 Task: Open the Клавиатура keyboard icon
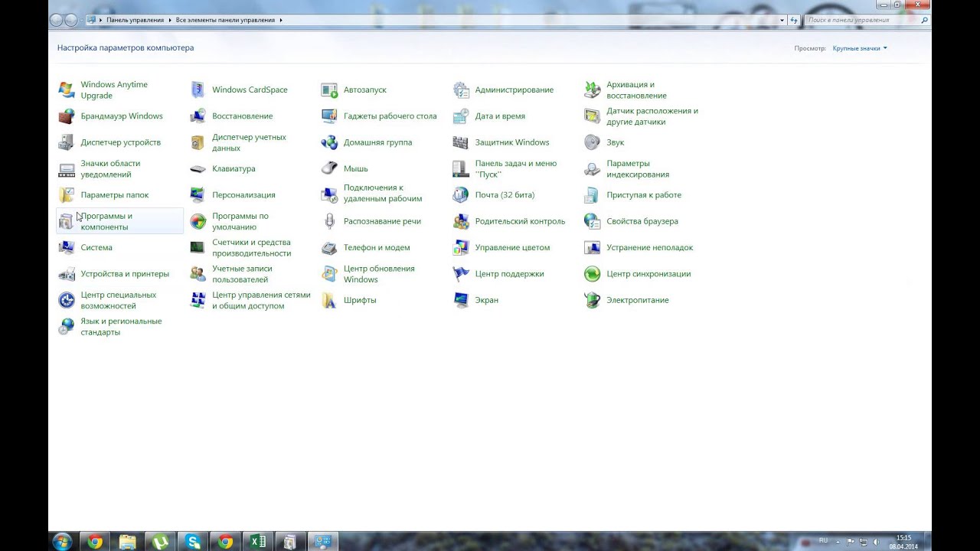click(198, 168)
